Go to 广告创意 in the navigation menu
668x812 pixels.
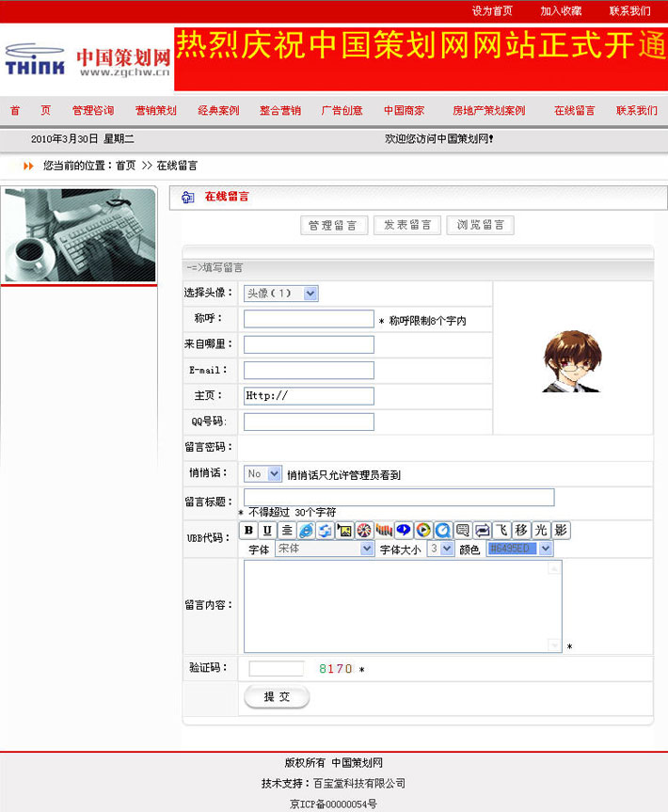pos(342,110)
